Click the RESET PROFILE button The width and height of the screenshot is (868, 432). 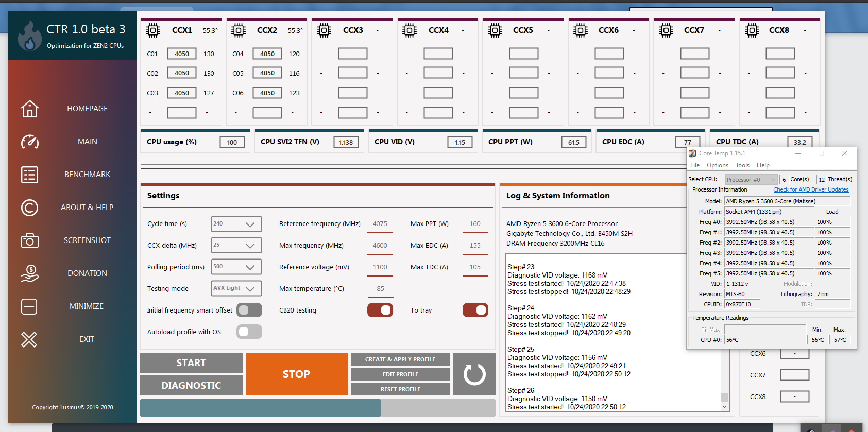point(400,389)
